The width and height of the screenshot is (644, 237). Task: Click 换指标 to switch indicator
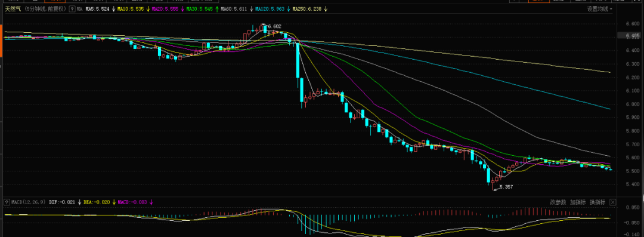pos(597,202)
